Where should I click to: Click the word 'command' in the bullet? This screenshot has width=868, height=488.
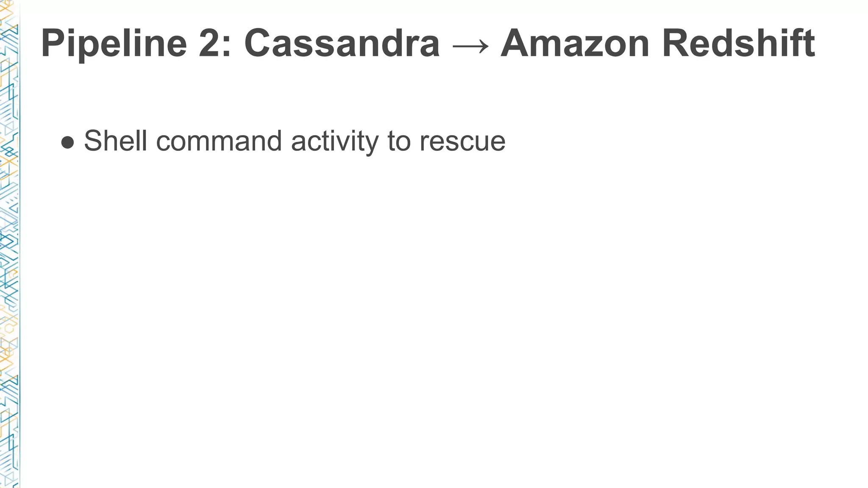[219, 141]
